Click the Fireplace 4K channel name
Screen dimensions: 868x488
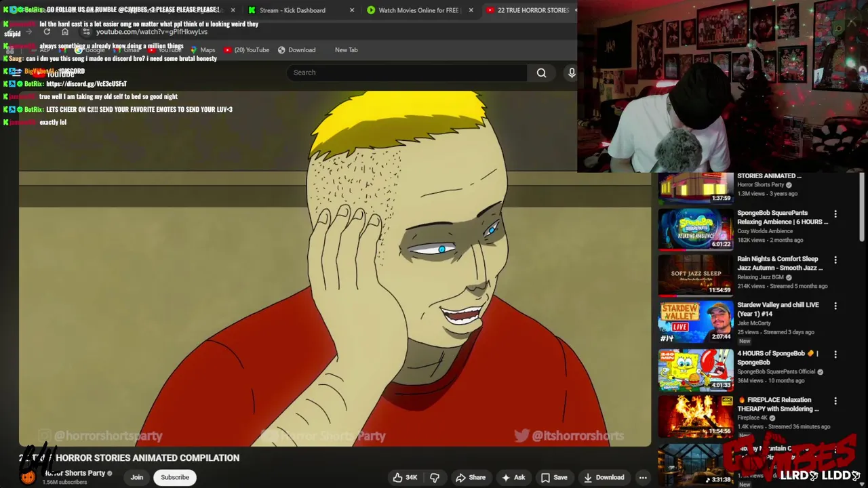(752, 418)
